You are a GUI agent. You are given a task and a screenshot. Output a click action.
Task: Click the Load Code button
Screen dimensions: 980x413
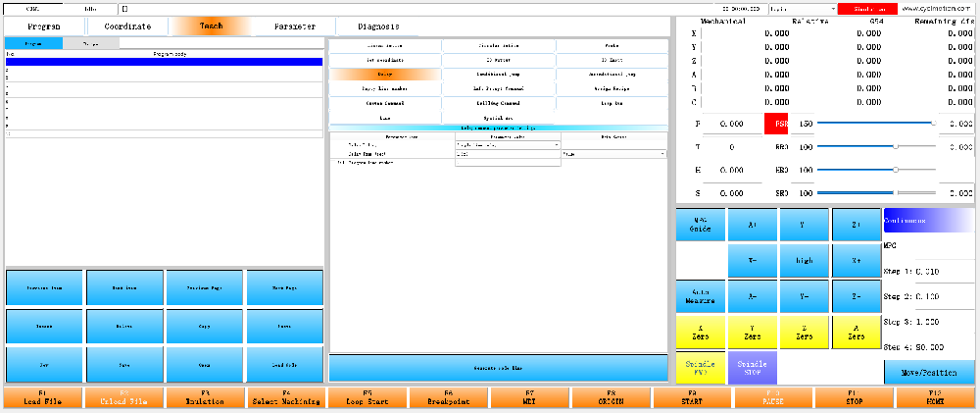click(x=285, y=364)
